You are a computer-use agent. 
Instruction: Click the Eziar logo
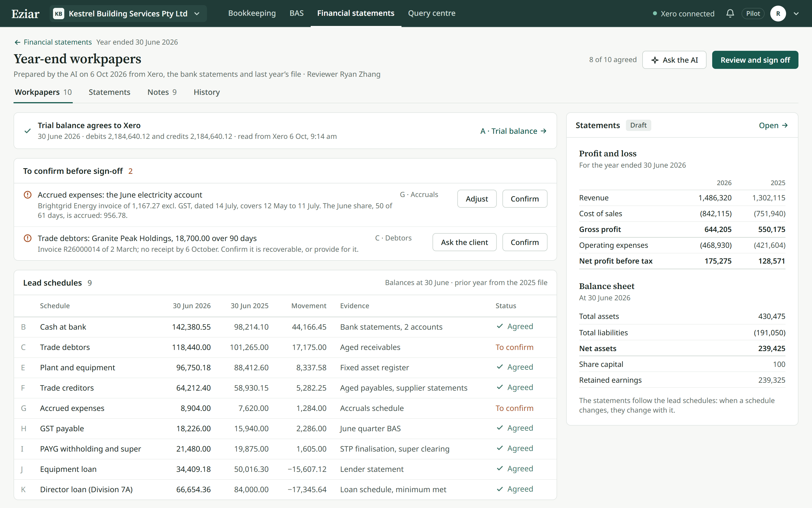[x=25, y=14]
